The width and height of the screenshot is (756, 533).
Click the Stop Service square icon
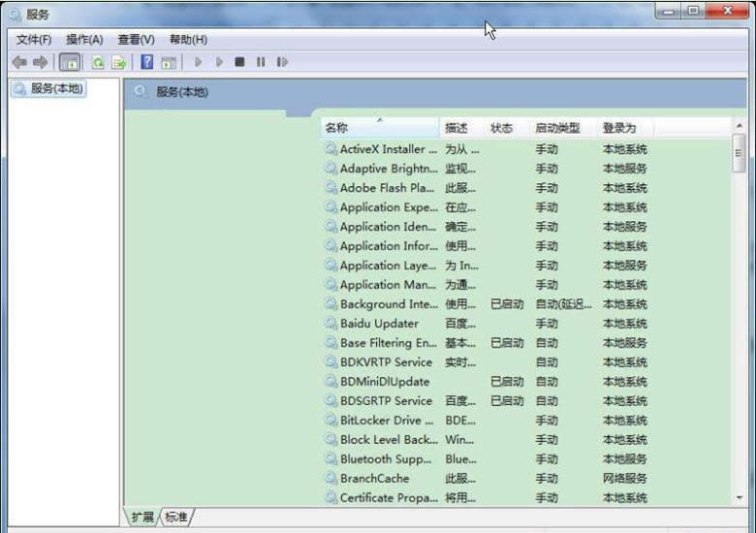point(239,62)
